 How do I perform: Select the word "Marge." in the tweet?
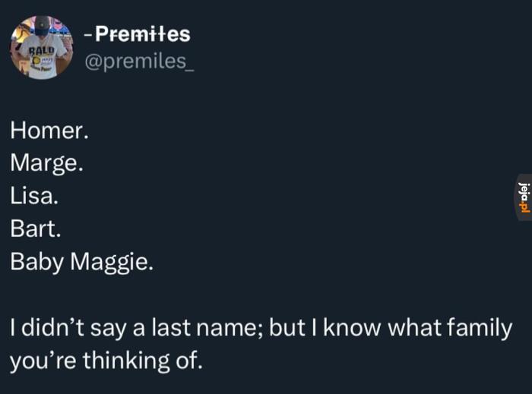pos(46,164)
